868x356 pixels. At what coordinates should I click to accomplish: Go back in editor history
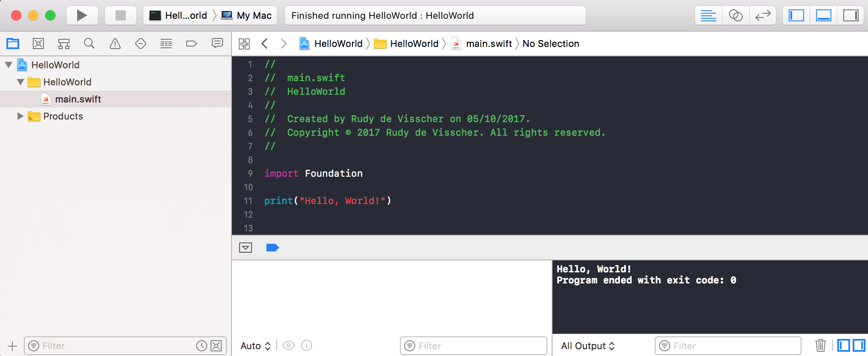tap(265, 44)
